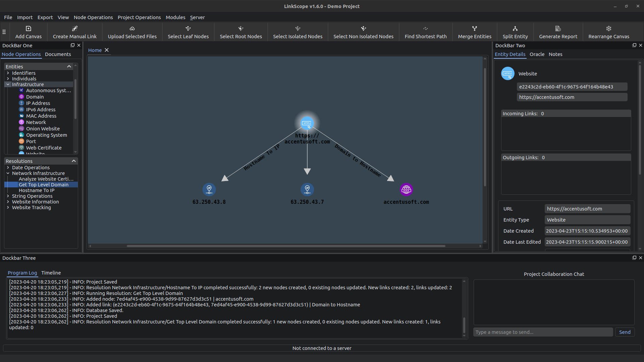Float the DockBar One panel
The width and height of the screenshot is (644, 362).
point(72,45)
